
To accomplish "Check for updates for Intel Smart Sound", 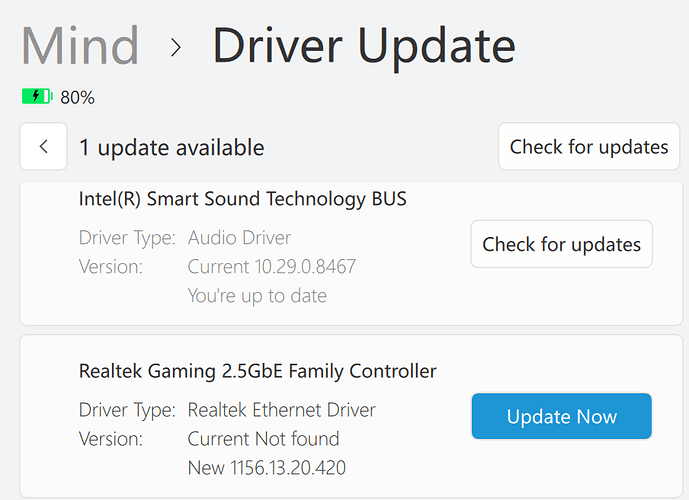I will (561, 244).
